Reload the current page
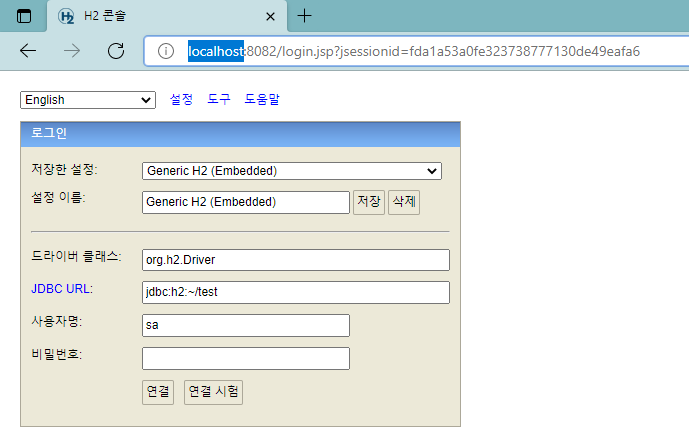 pyautogui.click(x=116, y=51)
